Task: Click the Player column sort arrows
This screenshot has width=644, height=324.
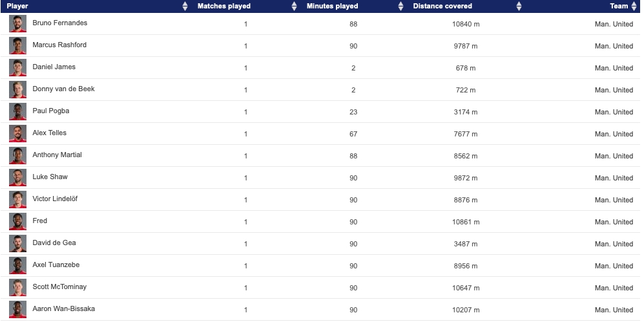Action: [x=185, y=6]
